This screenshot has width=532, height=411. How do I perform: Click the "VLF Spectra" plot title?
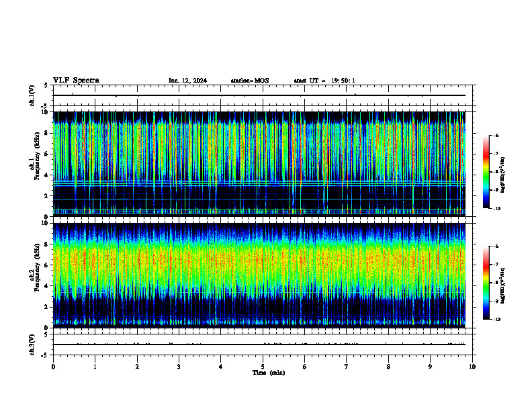[76, 81]
